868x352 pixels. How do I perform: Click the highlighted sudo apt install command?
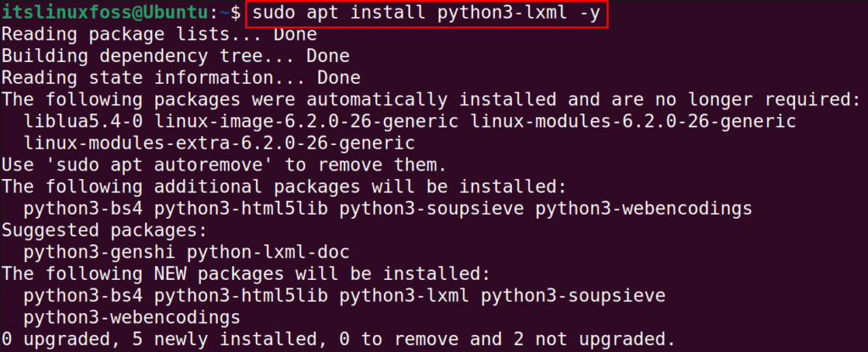point(426,14)
